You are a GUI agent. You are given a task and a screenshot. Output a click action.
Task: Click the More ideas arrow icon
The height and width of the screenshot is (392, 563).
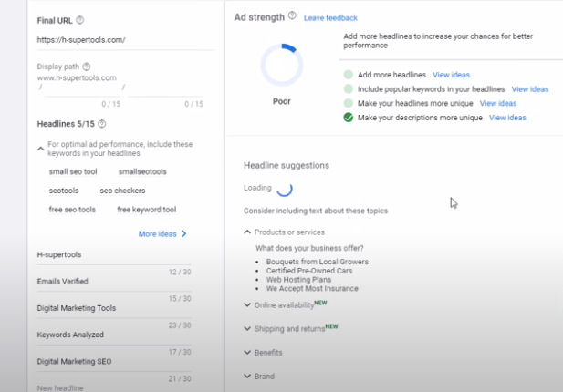[184, 234]
